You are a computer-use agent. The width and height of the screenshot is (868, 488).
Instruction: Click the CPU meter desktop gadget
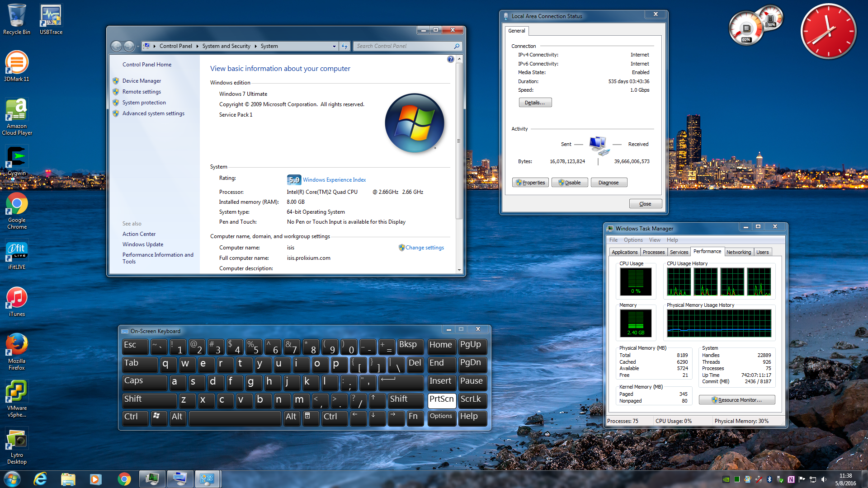(x=755, y=26)
